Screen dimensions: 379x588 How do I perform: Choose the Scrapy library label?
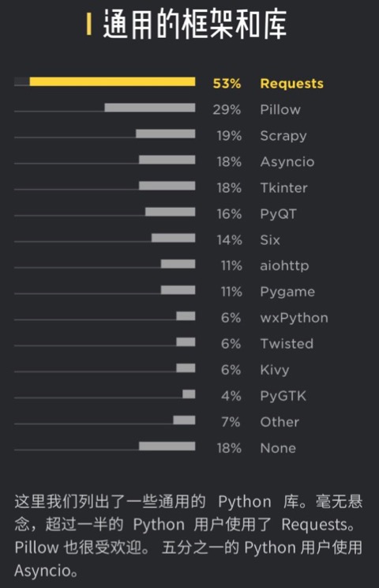pyautogui.click(x=283, y=136)
